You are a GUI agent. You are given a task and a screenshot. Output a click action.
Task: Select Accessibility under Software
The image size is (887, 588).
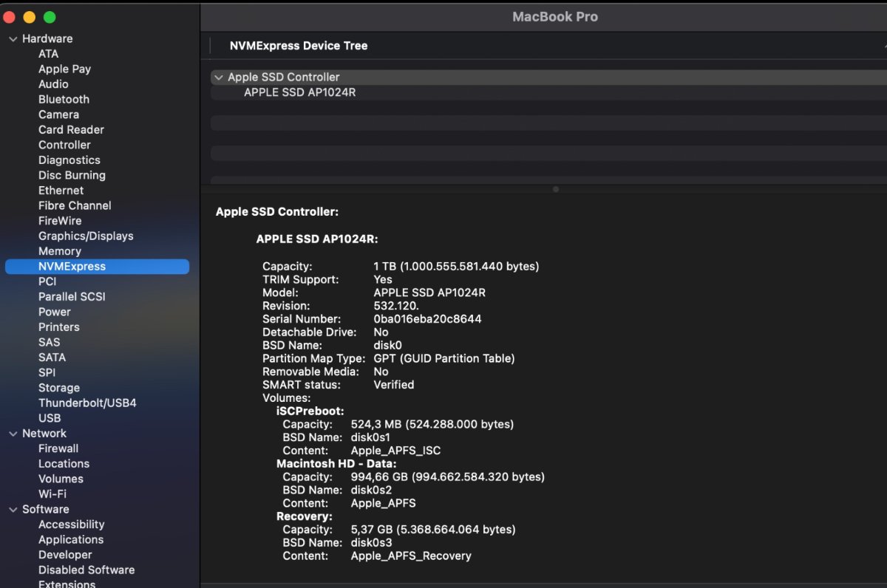tap(71, 524)
